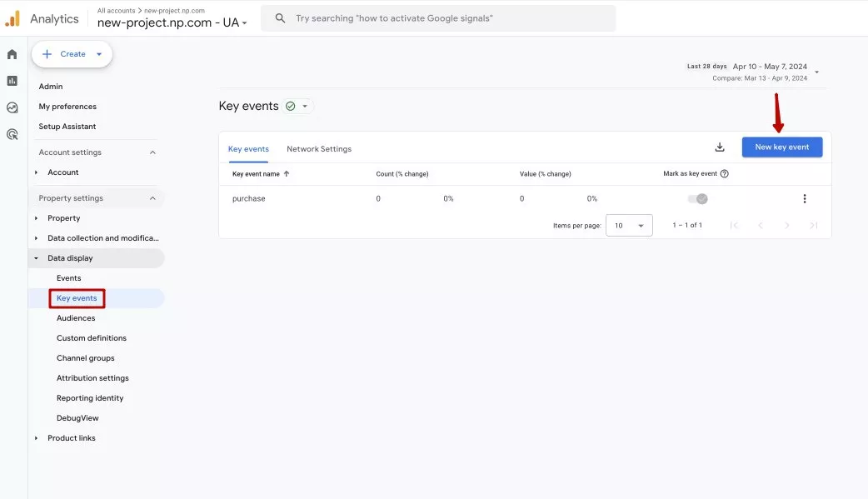Expand the Account tree item
This screenshot has width=868, height=499.
coord(36,172)
